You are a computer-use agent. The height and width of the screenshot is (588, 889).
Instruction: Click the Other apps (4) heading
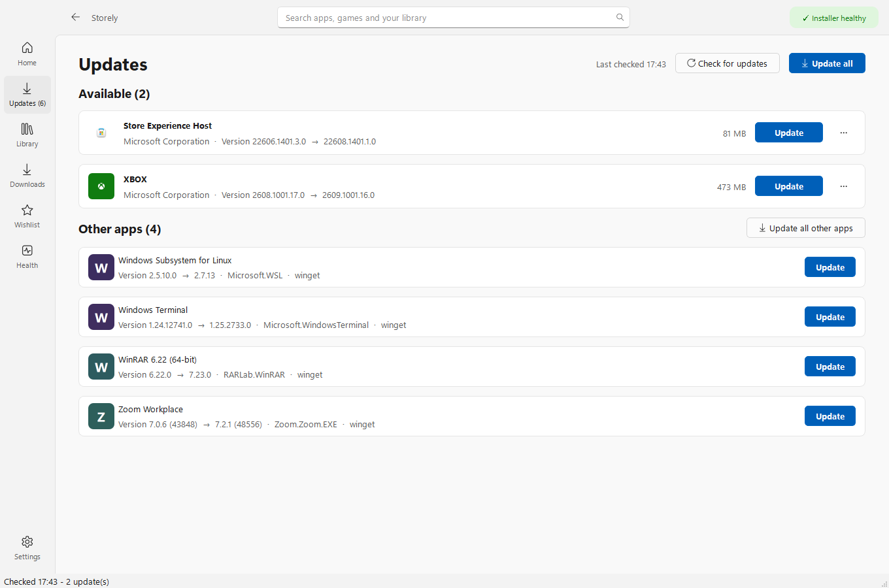click(x=120, y=229)
